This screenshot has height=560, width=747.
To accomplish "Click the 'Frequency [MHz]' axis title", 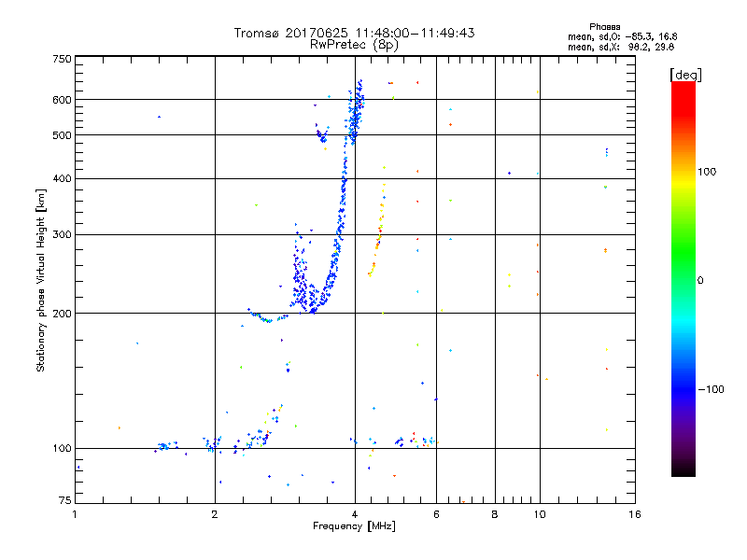I will tap(354, 526).
